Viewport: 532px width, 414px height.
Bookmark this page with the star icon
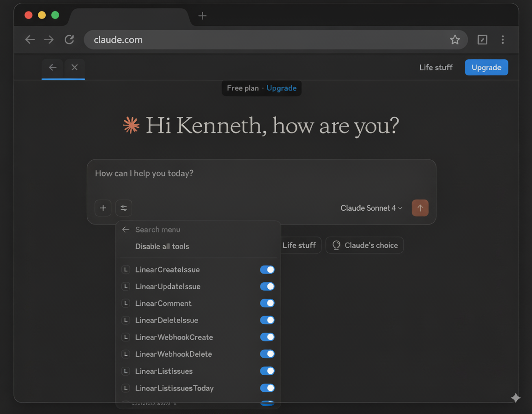pos(454,40)
